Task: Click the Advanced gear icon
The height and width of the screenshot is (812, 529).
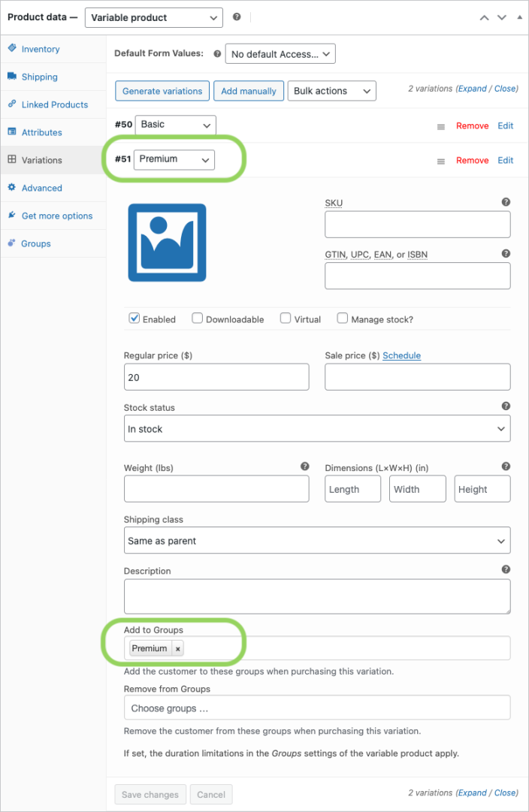Action: (x=12, y=188)
